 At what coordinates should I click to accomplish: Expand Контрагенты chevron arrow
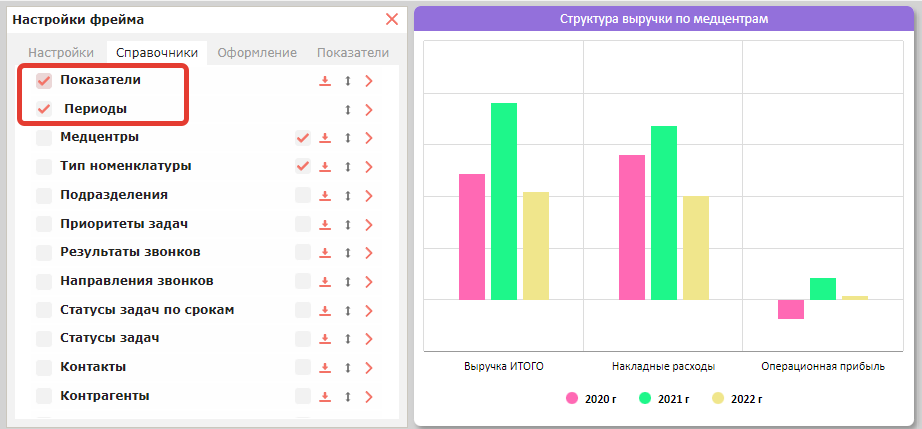click(369, 397)
